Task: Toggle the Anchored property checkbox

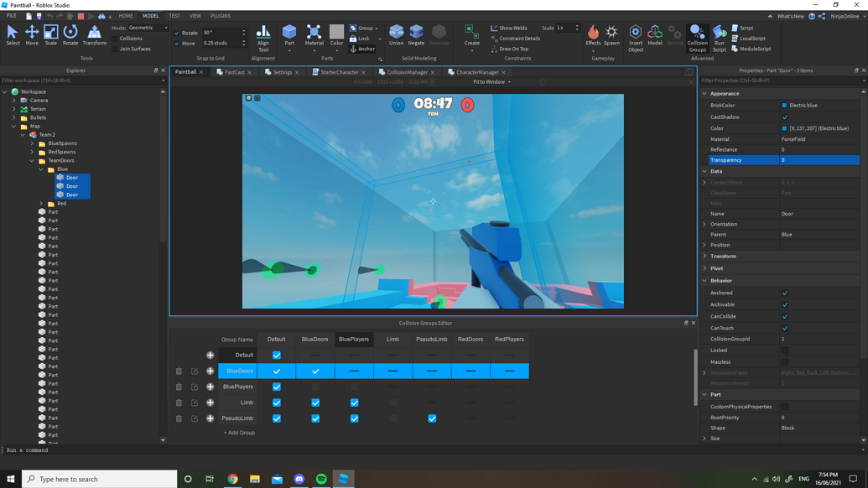Action: (x=784, y=292)
